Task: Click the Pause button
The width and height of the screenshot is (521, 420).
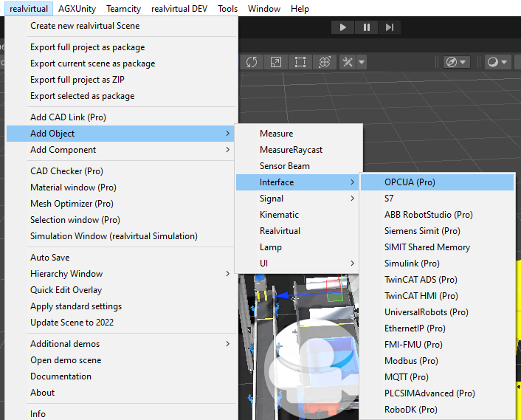Action: (x=367, y=27)
